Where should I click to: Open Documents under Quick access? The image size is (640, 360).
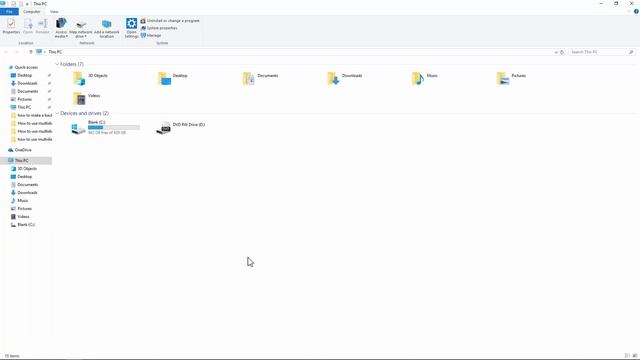(28, 91)
